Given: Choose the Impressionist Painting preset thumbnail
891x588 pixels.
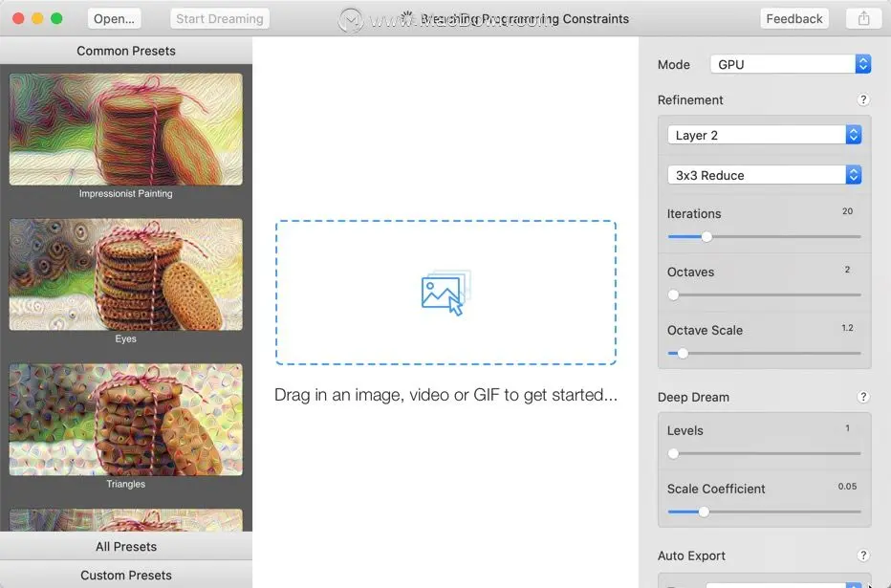Looking at the screenshot, I should tap(125, 129).
